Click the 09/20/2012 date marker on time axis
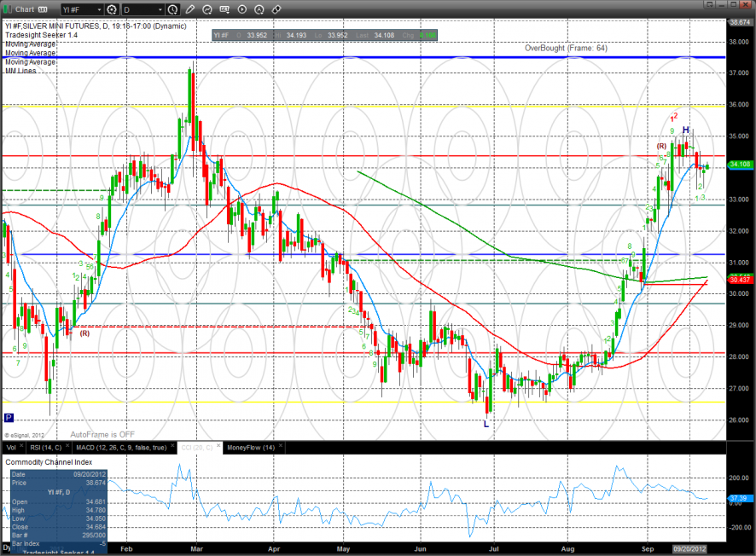The height and width of the screenshot is (556, 756). coord(689,548)
